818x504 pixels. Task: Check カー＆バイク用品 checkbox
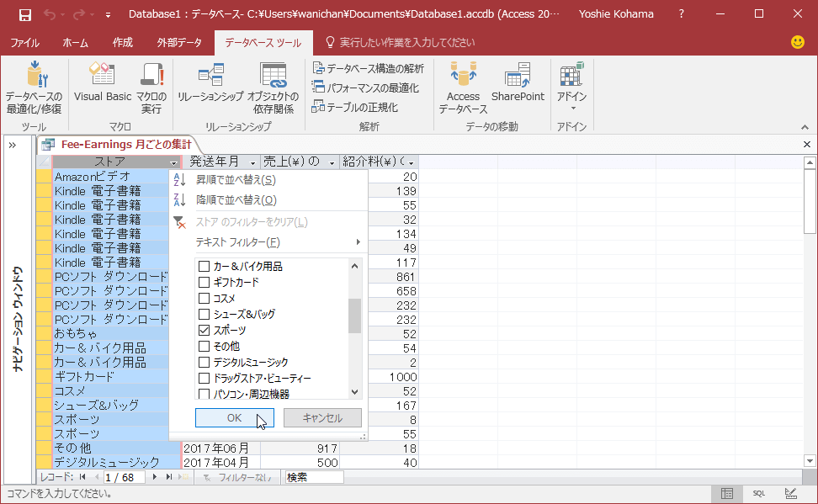tap(204, 267)
